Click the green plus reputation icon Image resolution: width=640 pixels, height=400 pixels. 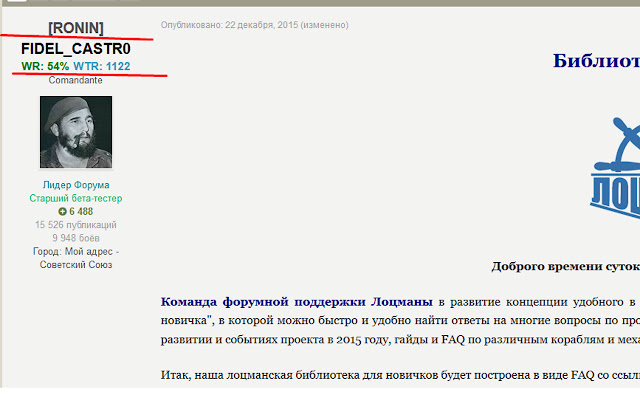[x=62, y=211]
